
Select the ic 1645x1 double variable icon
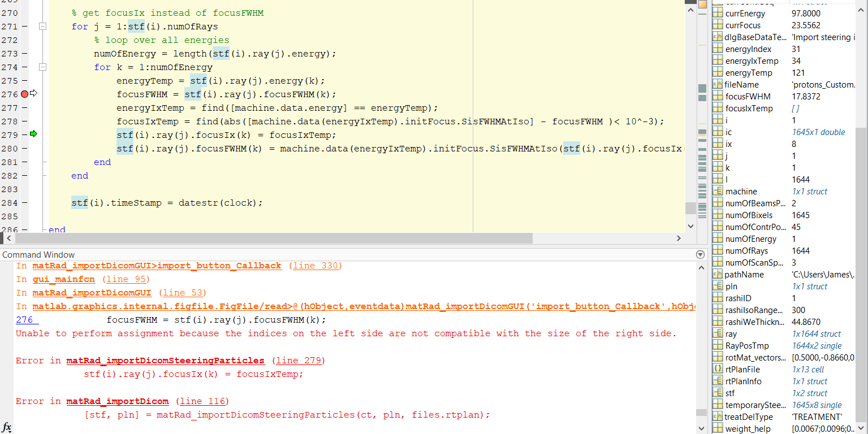718,132
